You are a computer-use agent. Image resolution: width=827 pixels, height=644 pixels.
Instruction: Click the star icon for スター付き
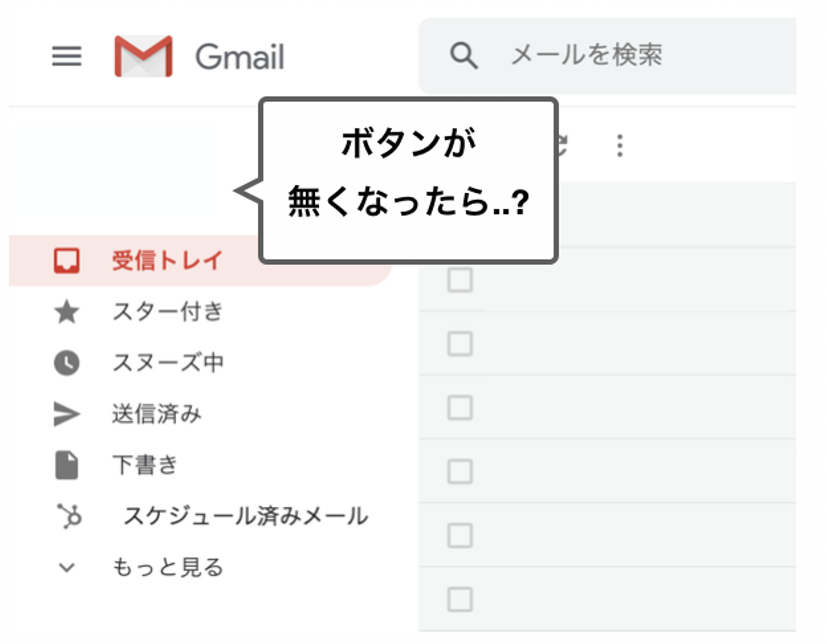coord(67,312)
